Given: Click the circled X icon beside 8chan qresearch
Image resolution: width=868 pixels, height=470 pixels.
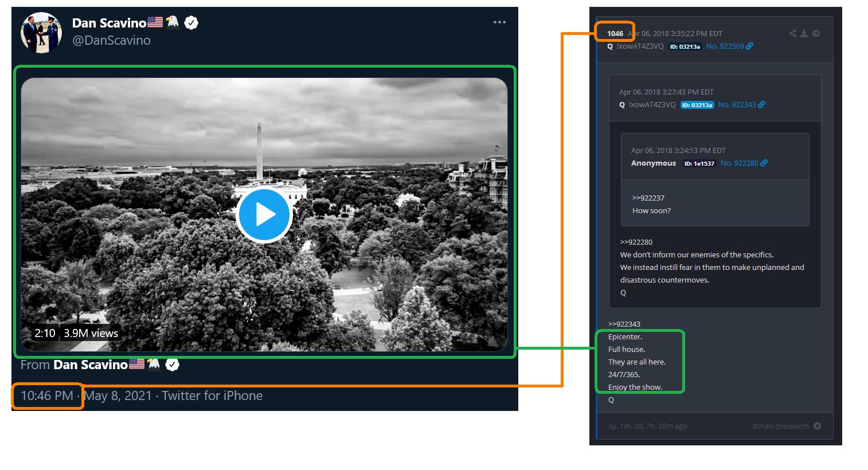Looking at the screenshot, I should (817, 426).
